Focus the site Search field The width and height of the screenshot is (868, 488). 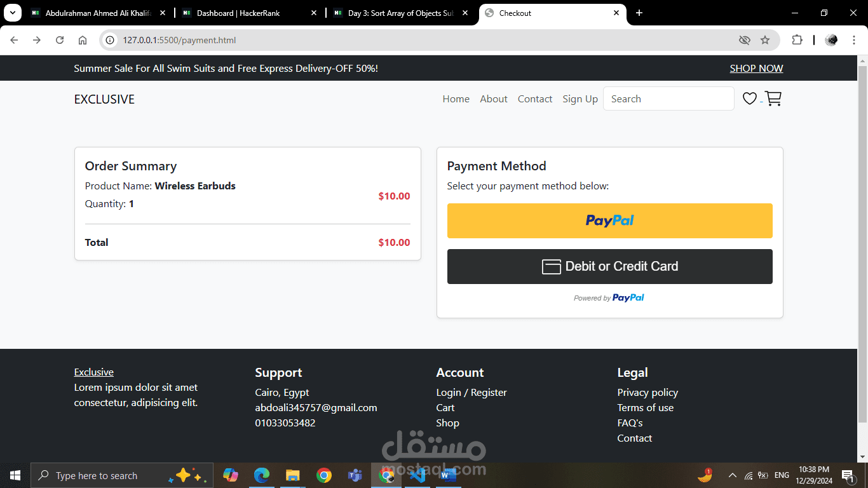pyautogui.click(x=668, y=98)
